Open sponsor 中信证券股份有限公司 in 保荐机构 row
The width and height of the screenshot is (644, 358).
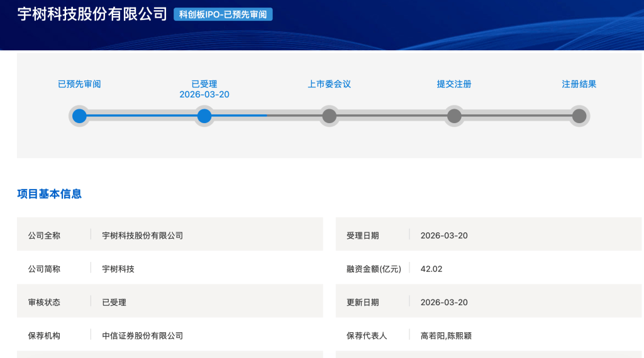143,335
